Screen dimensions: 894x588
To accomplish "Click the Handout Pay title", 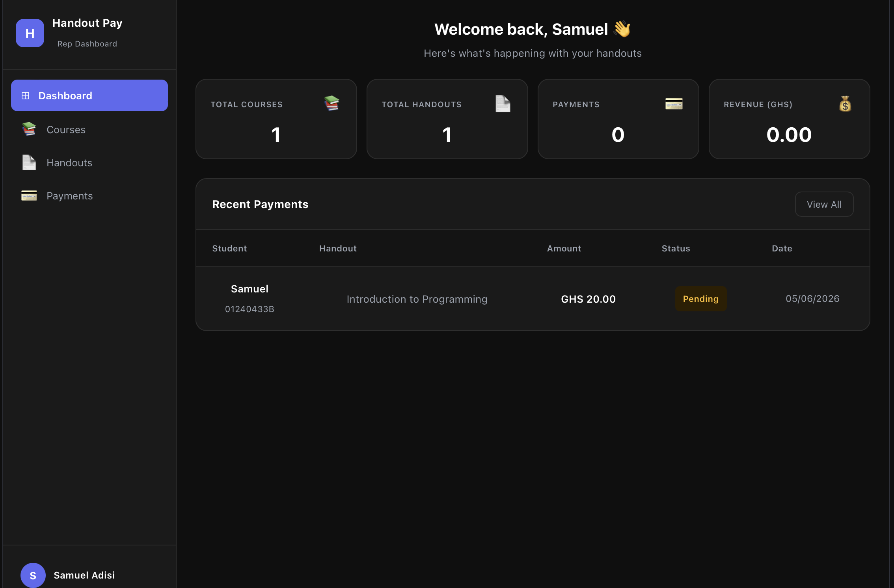I will pyautogui.click(x=88, y=23).
